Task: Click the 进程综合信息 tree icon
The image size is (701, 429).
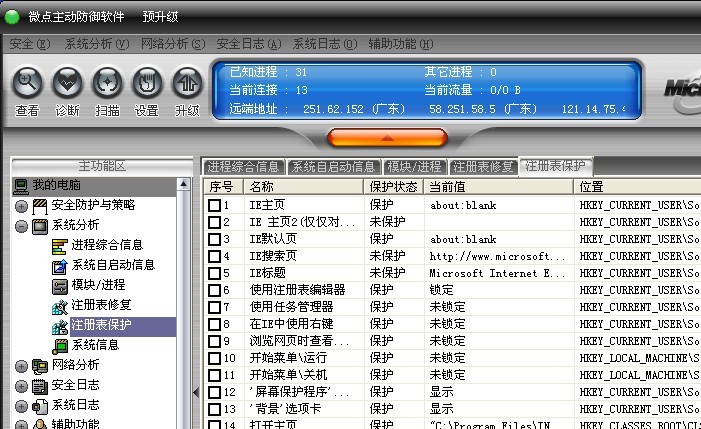Action: (x=59, y=247)
